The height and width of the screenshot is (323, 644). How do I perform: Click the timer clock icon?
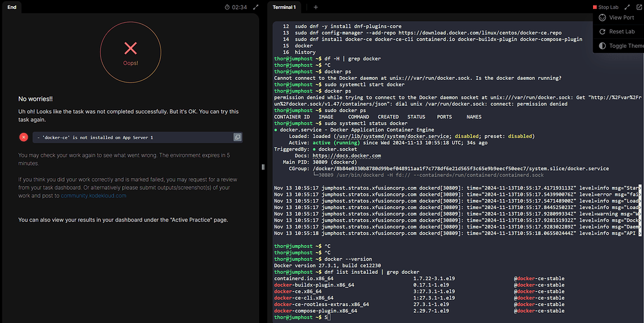point(227,7)
